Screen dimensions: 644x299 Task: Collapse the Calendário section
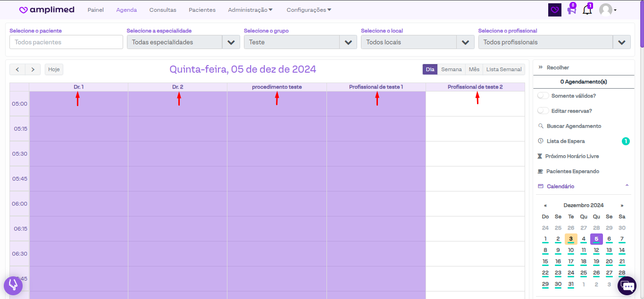click(627, 186)
